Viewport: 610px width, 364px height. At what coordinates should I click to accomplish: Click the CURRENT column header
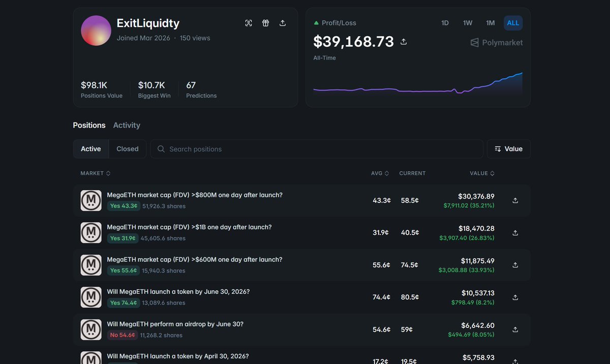coord(412,173)
